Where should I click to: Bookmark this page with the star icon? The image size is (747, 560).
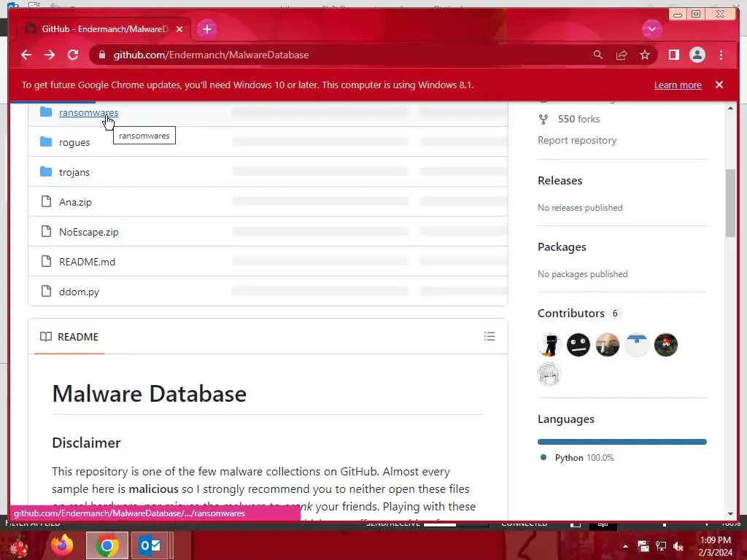645,55
